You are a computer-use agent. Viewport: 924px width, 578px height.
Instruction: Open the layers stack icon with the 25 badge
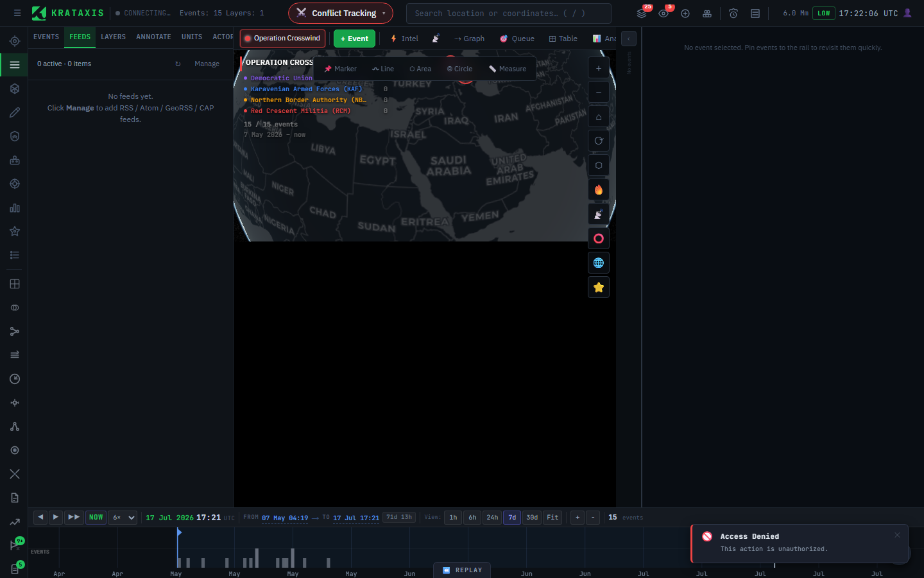[x=642, y=13]
